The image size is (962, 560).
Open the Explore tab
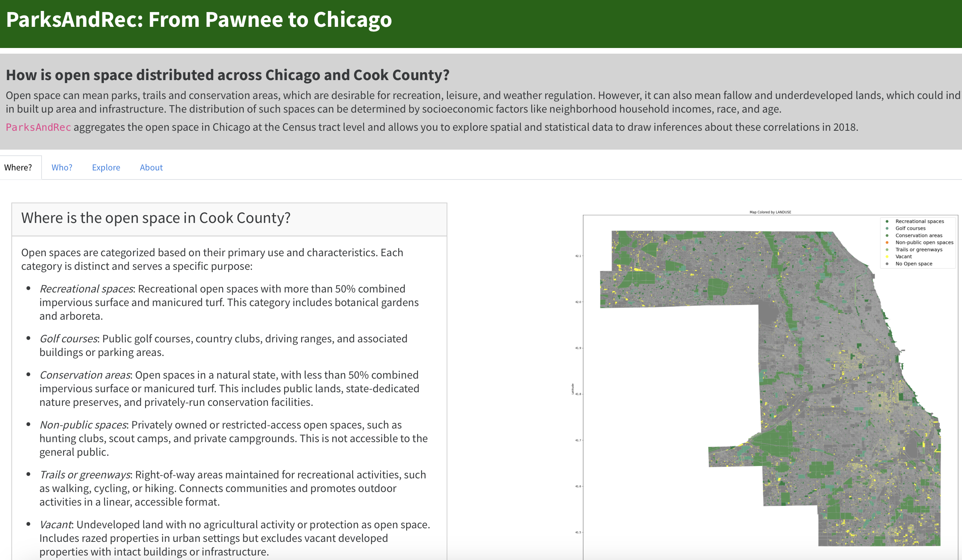point(106,167)
